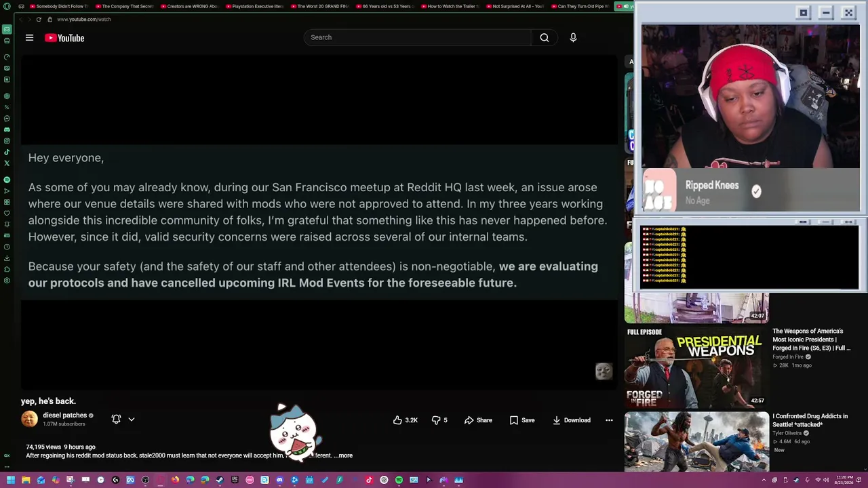Viewport: 868px width, 488px height.
Task: Like the video with thumbs up
Action: pyautogui.click(x=406, y=420)
